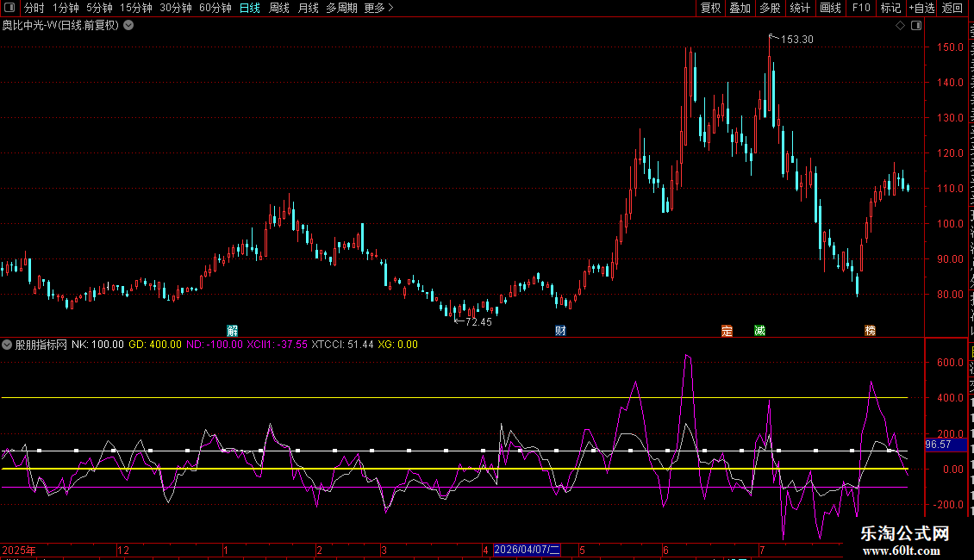Click the -200.0 indicator axis label
Viewport: 974px width, 560px height.
(948, 505)
